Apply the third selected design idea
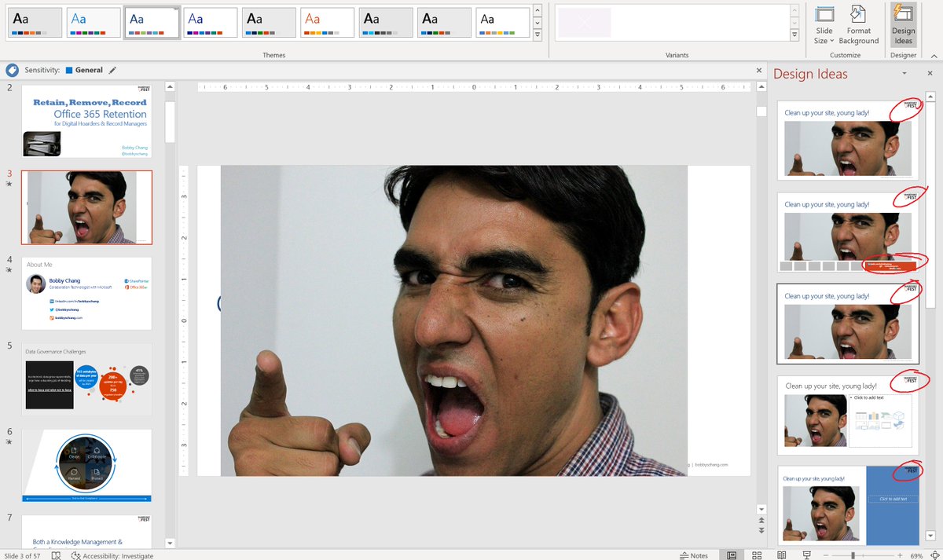Viewport: 943px width, 560px height. (848, 324)
